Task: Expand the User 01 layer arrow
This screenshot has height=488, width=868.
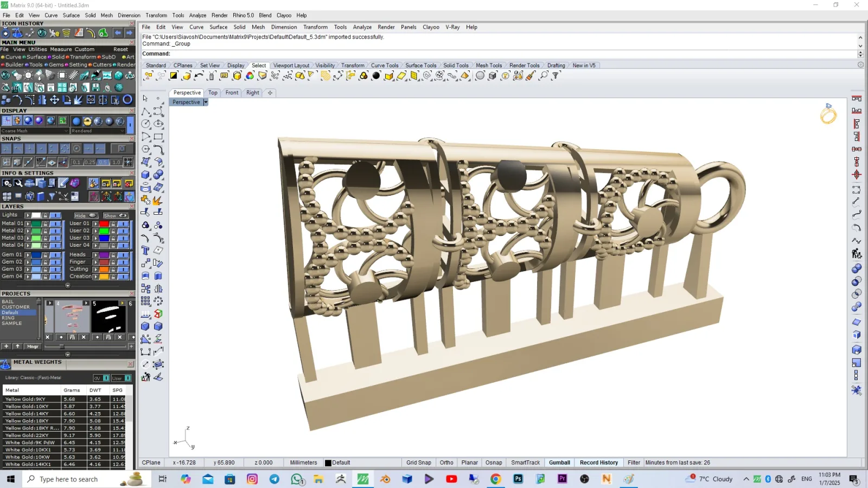Action: 95,223
